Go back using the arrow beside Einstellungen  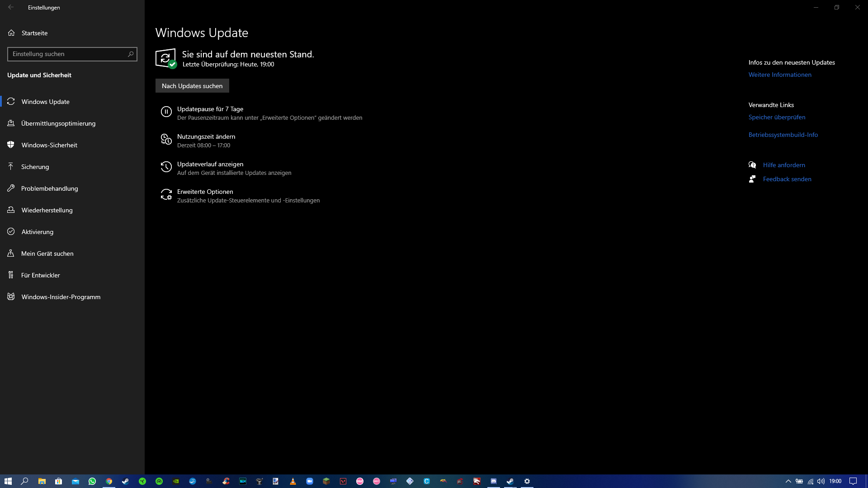click(x=11, y=7)
